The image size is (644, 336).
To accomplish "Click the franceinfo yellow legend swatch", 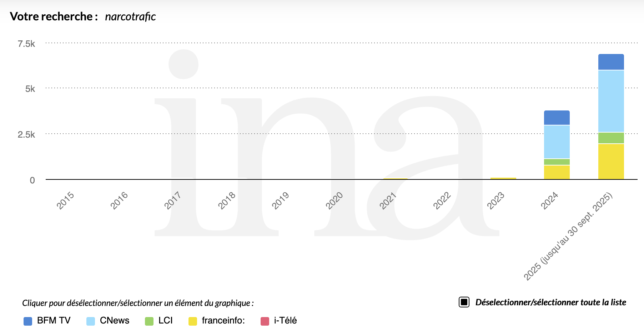I will (x=193, y=321).
